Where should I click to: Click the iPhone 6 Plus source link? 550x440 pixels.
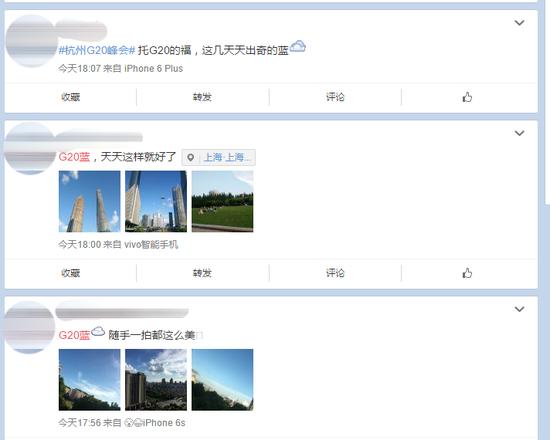(154, 68)
